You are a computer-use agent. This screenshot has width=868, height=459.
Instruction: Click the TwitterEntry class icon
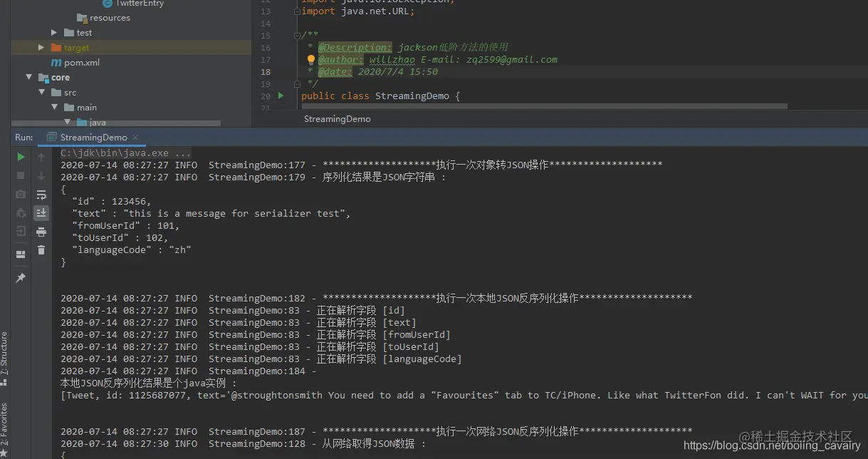pyautogui.click(x=108, y=4)
